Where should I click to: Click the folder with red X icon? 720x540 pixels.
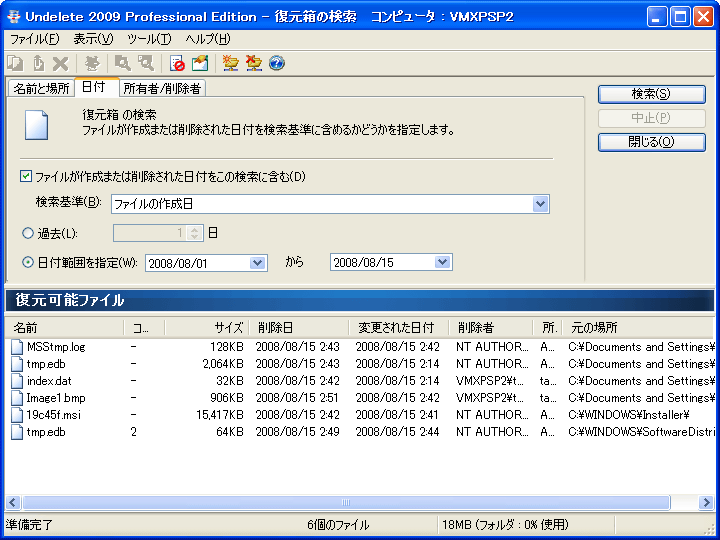(253, 63)
